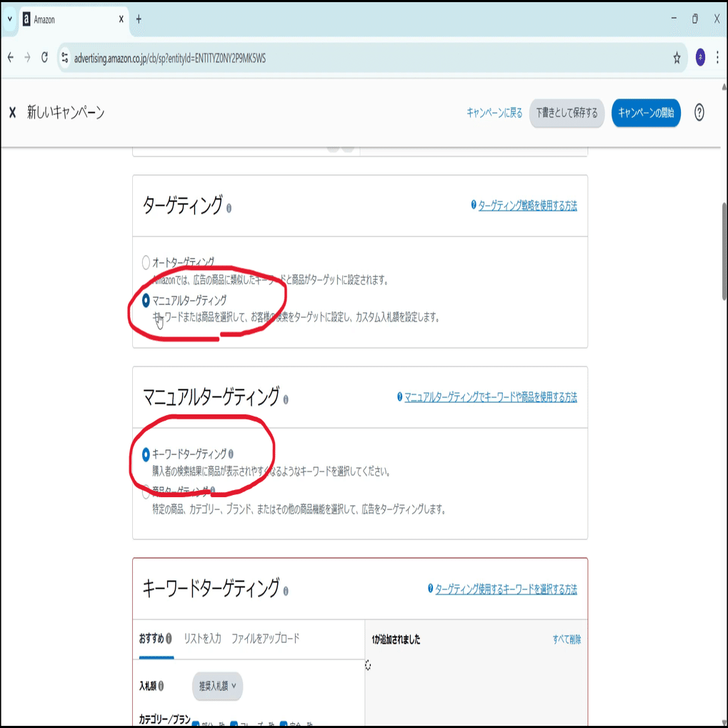Screen dimensions: 728x728
Task: Close the 新しいキャンペーン page with X
Action: (x=13, y=112)
